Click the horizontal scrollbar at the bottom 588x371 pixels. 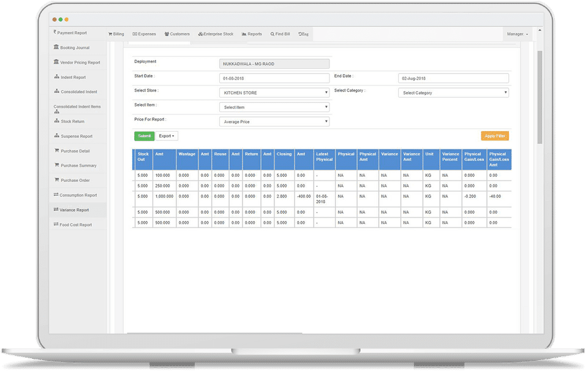pos(214,333)
